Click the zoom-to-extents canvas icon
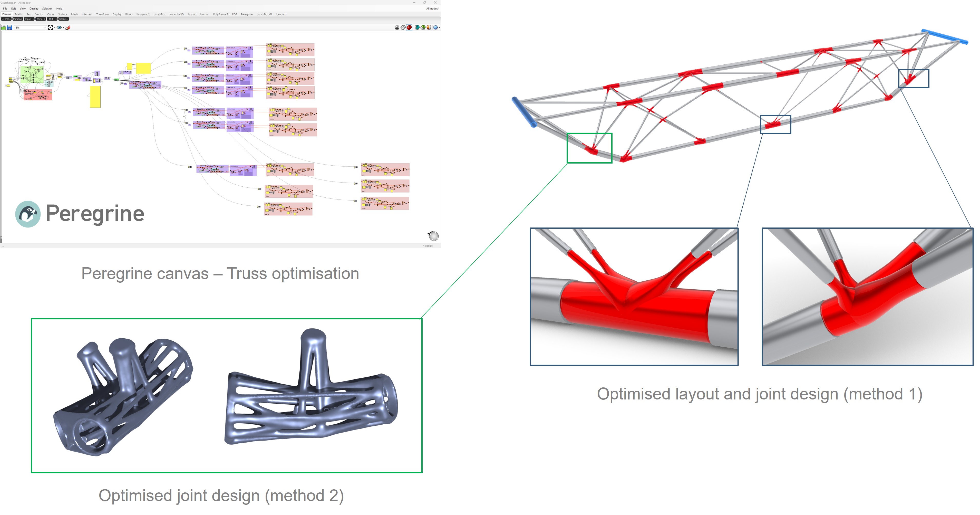 click(51, 27)
